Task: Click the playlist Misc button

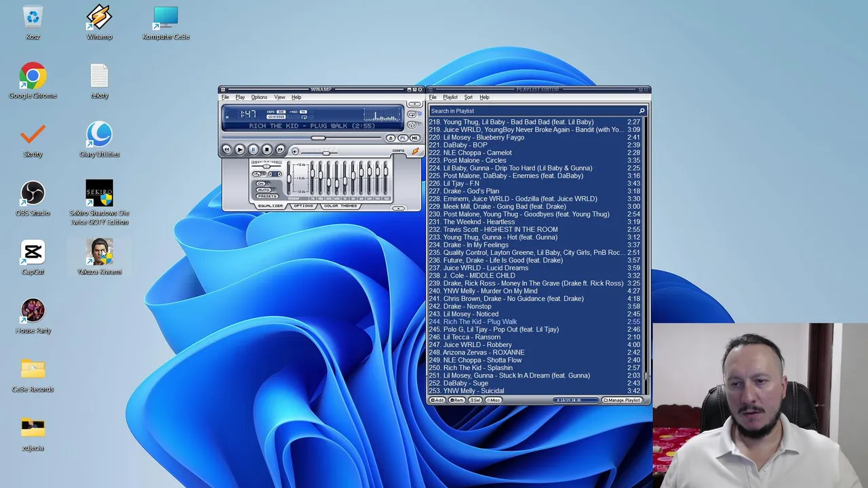Action: click(x=494, y=400)
